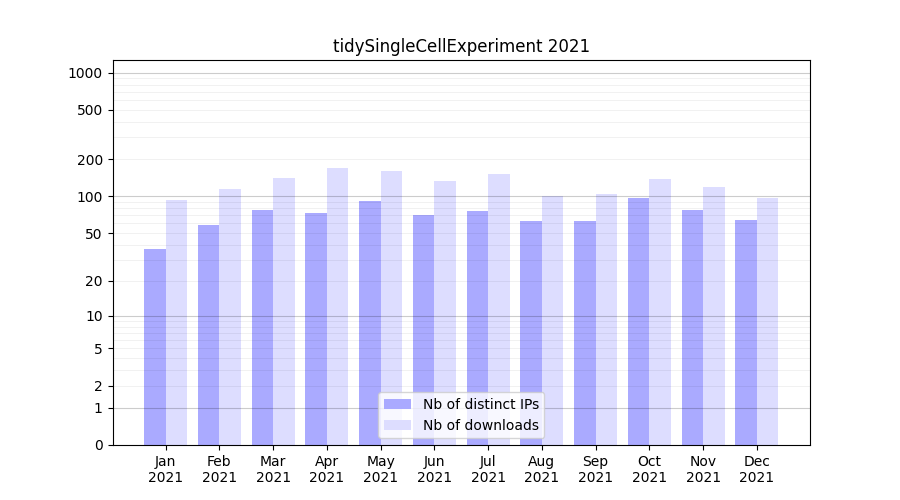This screenshot has width=900, height=500.
Task: Click the 'Nb of distinct IPs' legend swatch
Action: (x=397, y=404)
